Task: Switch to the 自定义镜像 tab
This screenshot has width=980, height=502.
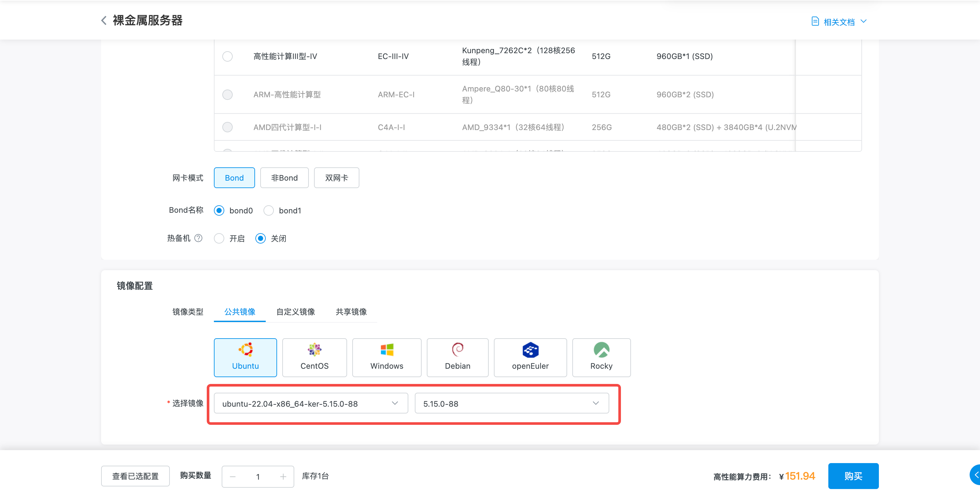Action: pyautogui.click(x=295, y=312)
